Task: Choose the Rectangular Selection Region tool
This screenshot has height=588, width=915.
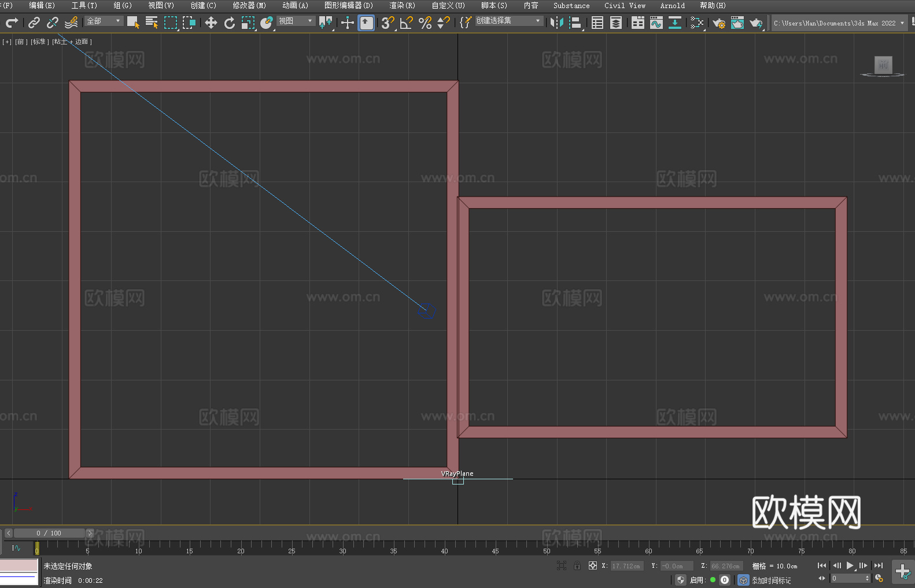Action: 171,23
